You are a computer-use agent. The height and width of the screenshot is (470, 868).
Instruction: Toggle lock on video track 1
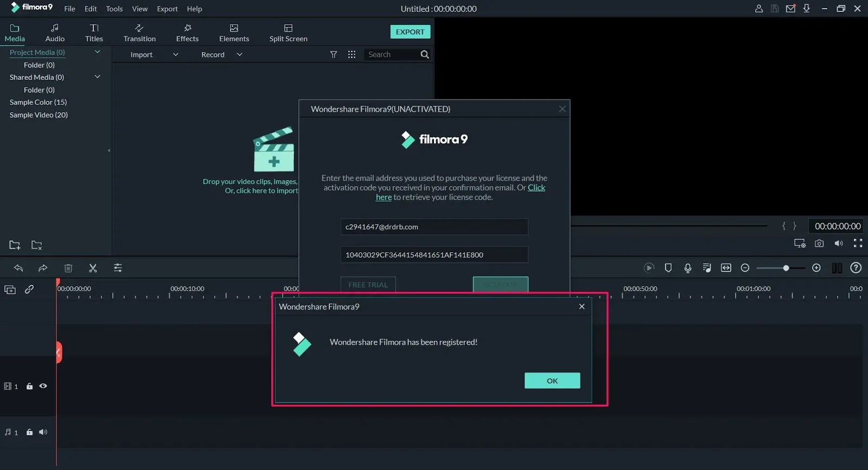pos(29,386)
